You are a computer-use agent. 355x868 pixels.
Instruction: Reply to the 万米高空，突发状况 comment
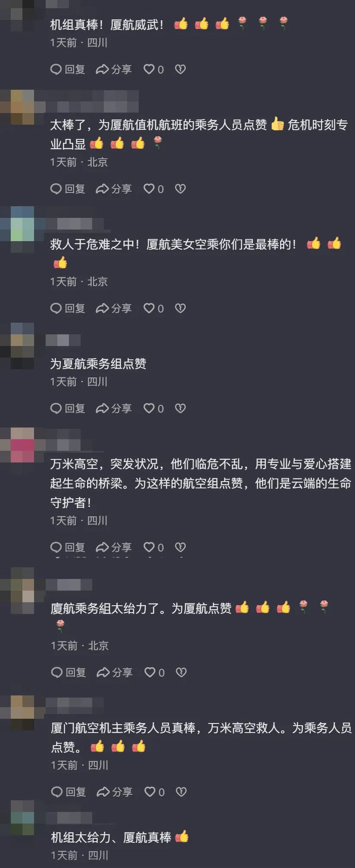68,547
